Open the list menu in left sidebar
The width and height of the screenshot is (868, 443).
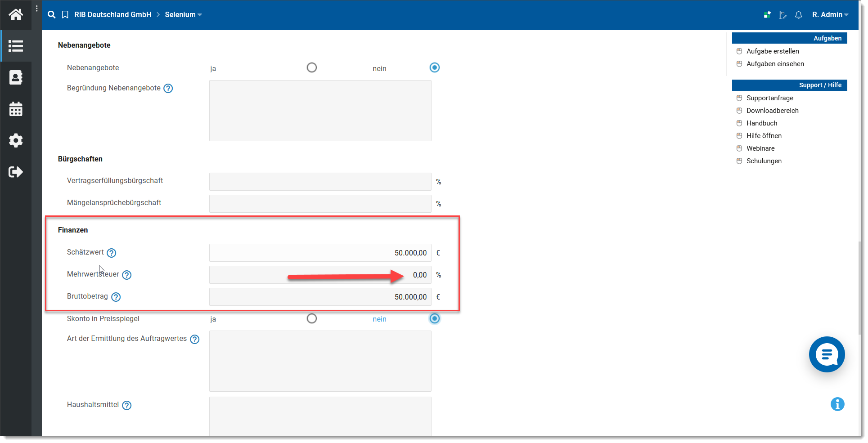tap(16, 46)
